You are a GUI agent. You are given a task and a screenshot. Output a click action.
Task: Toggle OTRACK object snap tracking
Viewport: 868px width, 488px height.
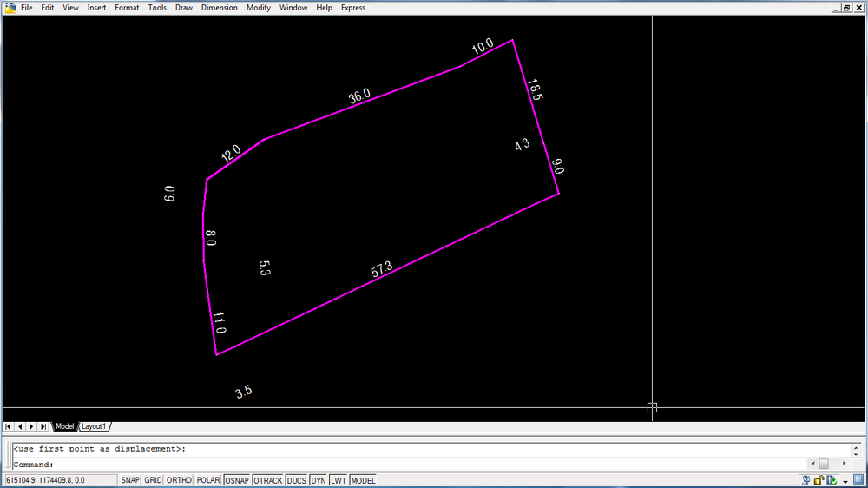[x=268, y=480]
